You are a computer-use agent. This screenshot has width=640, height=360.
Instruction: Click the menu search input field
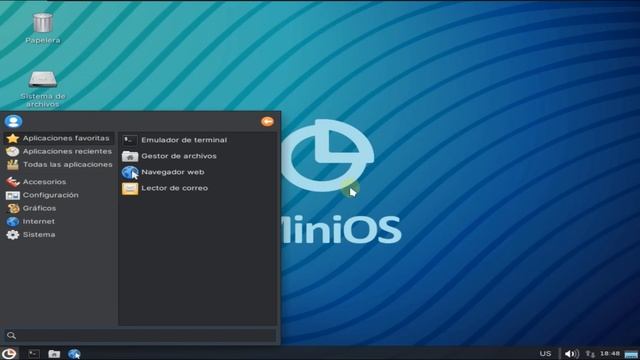(x=140, y=336)
